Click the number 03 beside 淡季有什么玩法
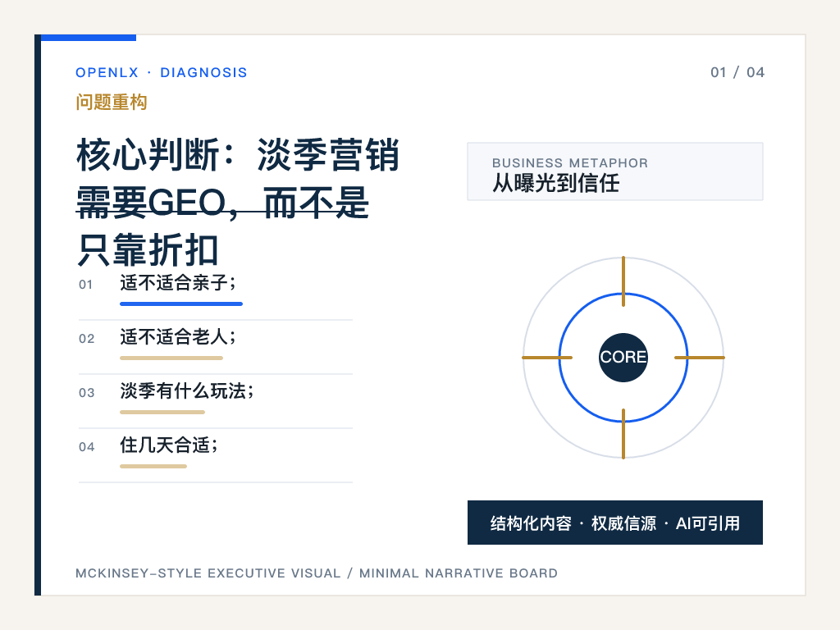Viewport: 840px width, 630px height. 86,393
